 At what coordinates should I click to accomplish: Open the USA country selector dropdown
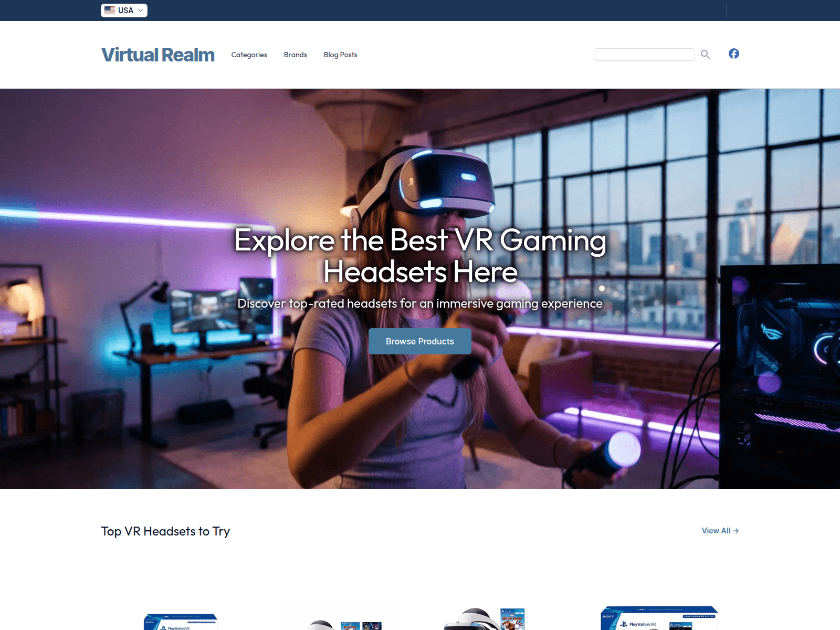pos(124,10)
